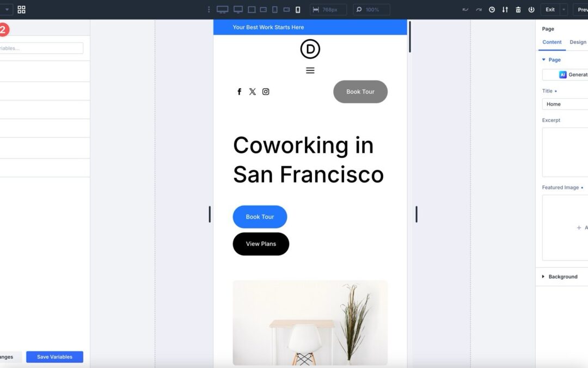The image size is (588, 368).
Task: Select the desk and chair hero image
Action: point(310,323)
